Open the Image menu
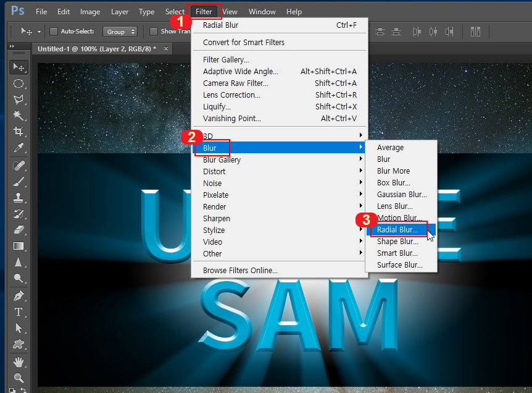This screenshot has width=532, height=393. (90, 12)
